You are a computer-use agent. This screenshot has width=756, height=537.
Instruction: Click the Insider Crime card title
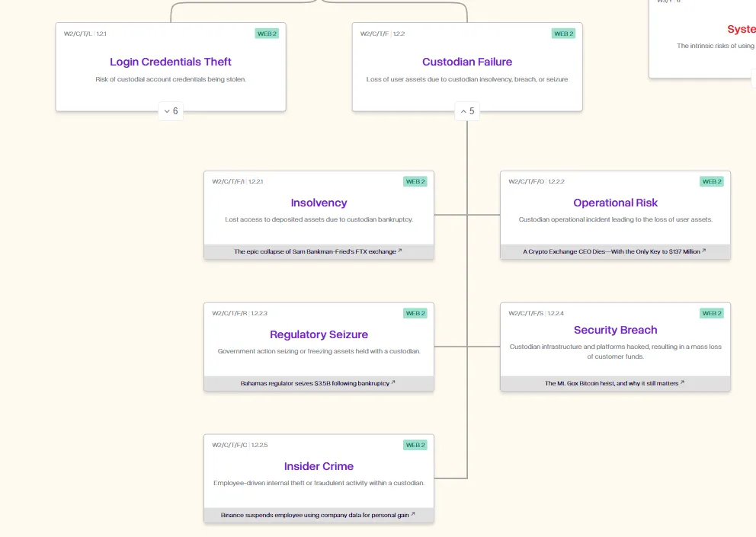[x=319, y=466]
